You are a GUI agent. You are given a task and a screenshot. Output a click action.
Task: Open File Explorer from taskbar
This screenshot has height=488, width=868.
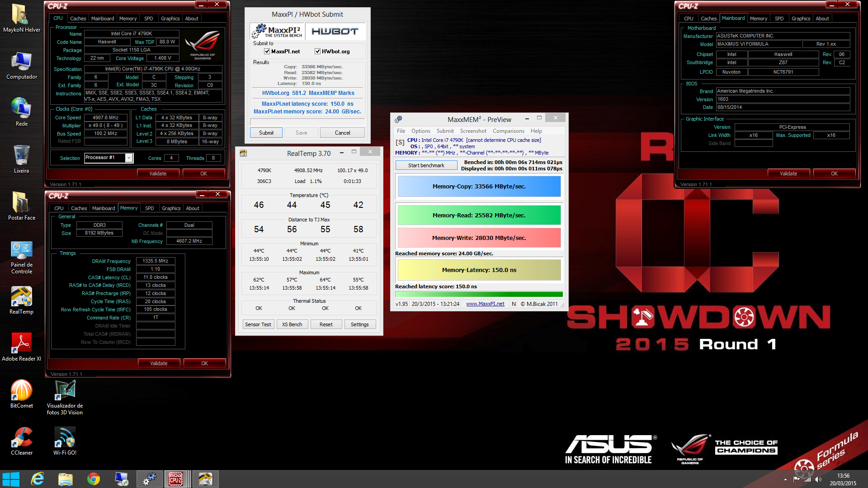pos(65,479)
